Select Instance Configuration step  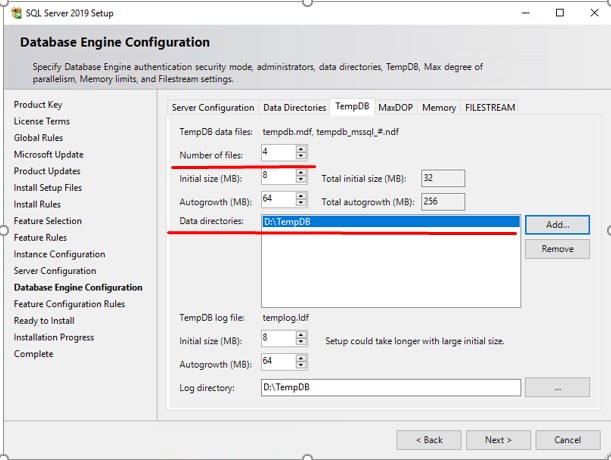tap(60, 255)
